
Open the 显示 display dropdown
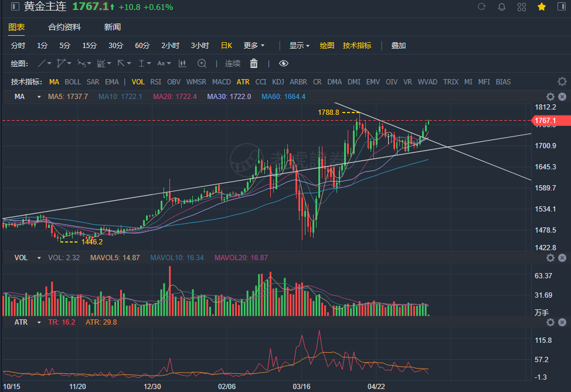point(299,45)
